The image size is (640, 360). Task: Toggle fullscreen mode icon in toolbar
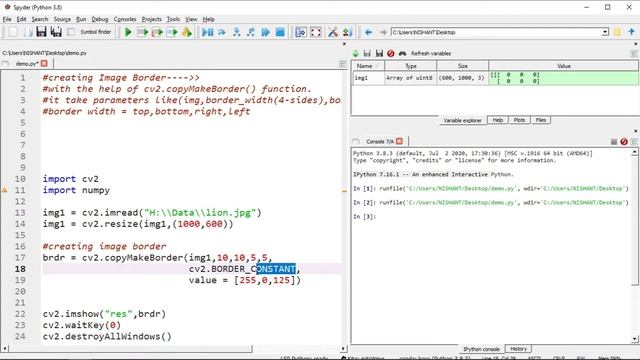pyautogui.click(x=316, y=32)
